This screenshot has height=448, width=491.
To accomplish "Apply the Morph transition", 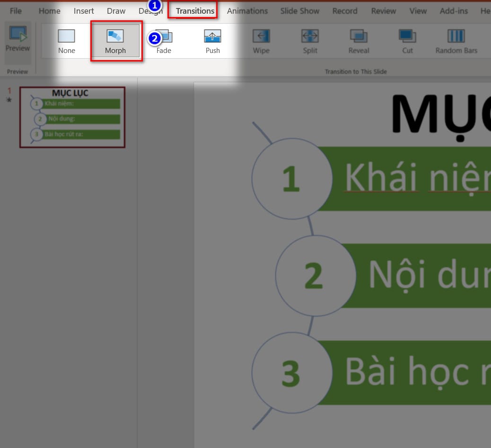I will click(x=115, y=41).
